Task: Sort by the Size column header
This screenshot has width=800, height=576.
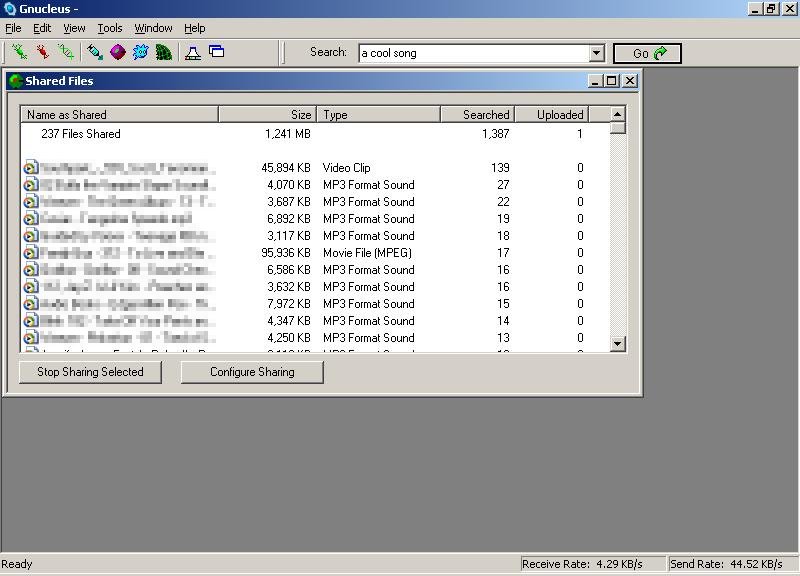Action: click(x=267, y=114)
